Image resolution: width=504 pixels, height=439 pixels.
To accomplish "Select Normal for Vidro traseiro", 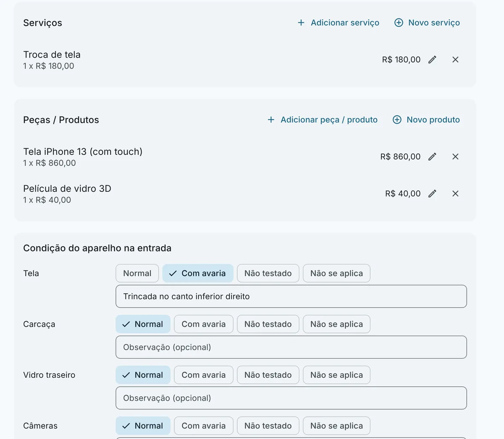I will (143, 375).
